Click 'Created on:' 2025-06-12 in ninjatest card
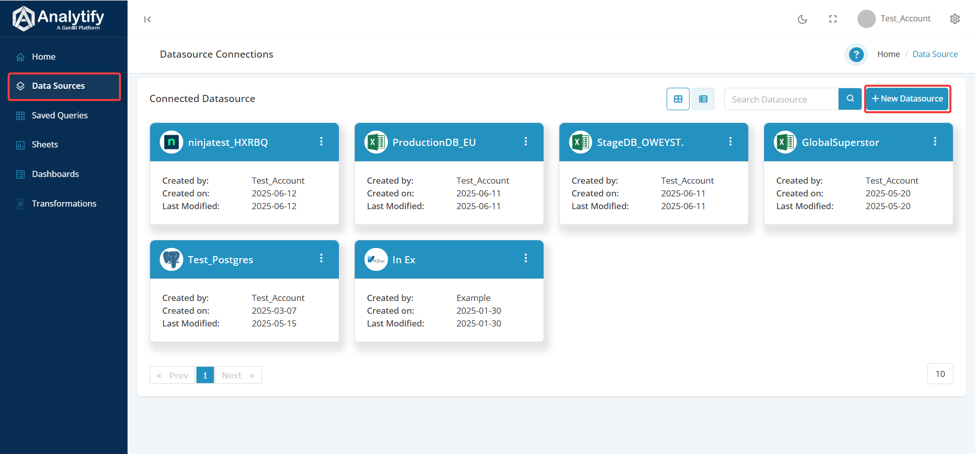Screen dimensions: 980x454 274,193
